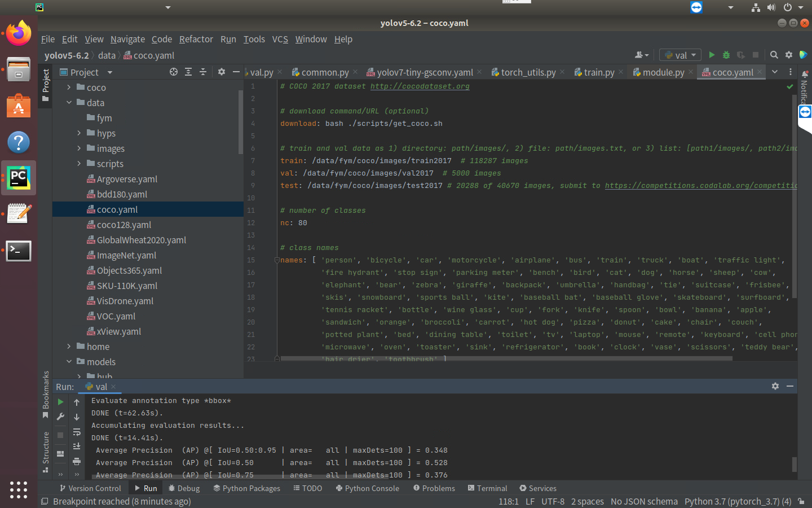Open the Refactor menu
The height and width of the screenshot is (508, 812).
point(196,39)
